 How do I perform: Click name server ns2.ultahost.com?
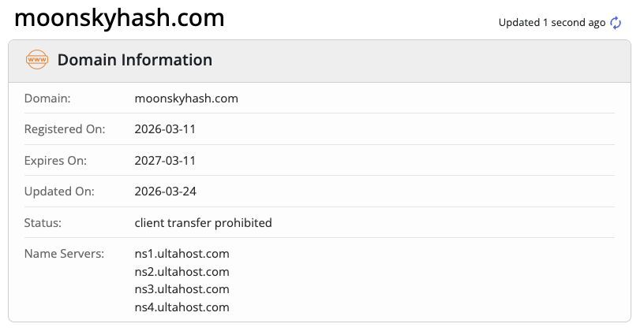pos(182,272)
